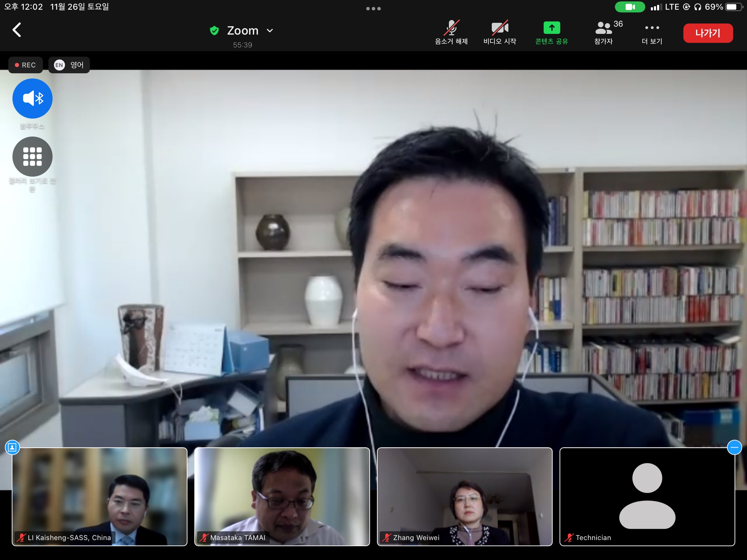
Task: Go back with the left arrow
Action: pos(17,30)
